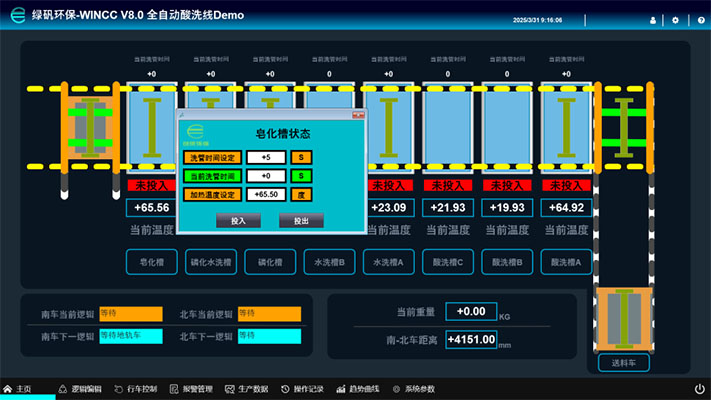Go to the 报警管理 tab
The image size is (711, 400).
click(191, 388)
